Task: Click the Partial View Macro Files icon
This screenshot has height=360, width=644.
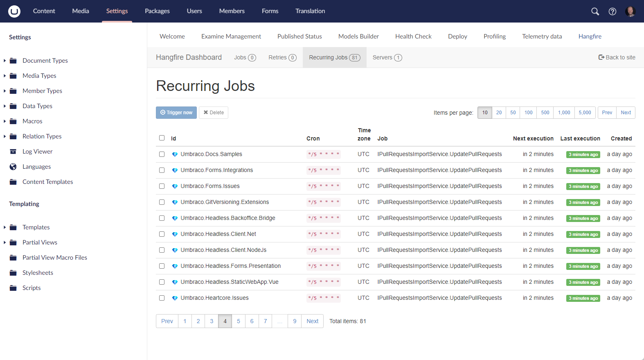Action: (x=13, y=258)
